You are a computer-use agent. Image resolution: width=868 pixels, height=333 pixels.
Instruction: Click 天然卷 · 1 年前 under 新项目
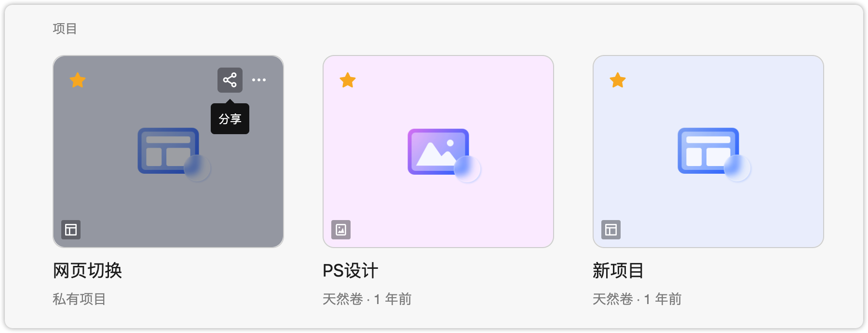pyautogui.click(x=637, y=299)
